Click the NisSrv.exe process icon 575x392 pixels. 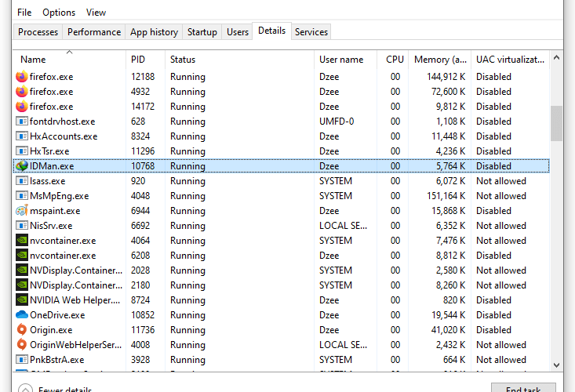click(x=22, y=226)
